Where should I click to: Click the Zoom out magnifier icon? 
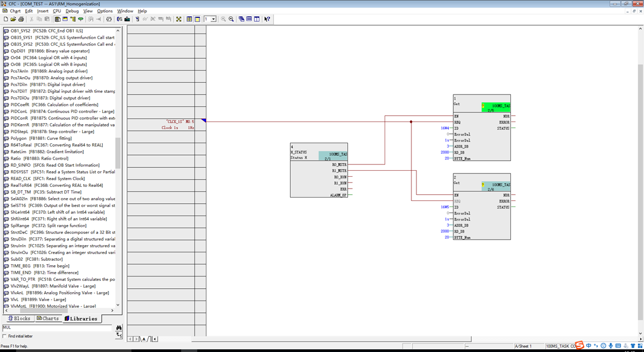point(231,19)
